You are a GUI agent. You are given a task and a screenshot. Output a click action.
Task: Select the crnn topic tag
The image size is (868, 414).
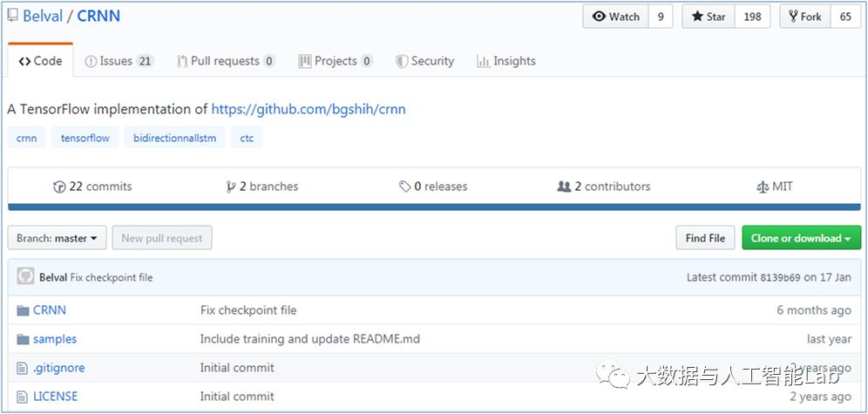pyautogui.click(x=26, y=138)
